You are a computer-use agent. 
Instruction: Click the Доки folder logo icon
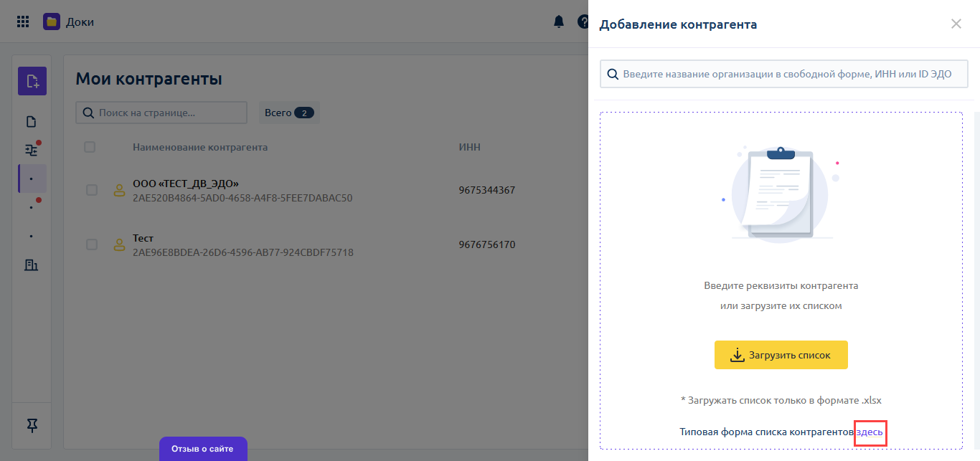coord(52,22)
